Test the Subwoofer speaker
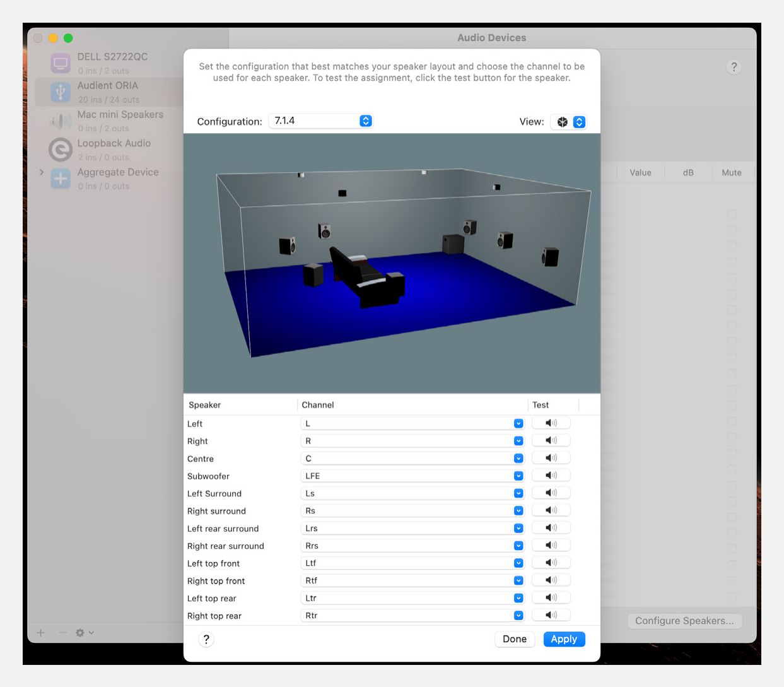The height and width of the screenshot is (687, 784). pos(551,476)
